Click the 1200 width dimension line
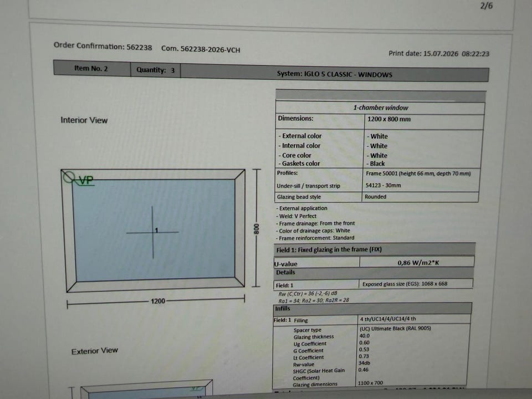 click(156, 300)
